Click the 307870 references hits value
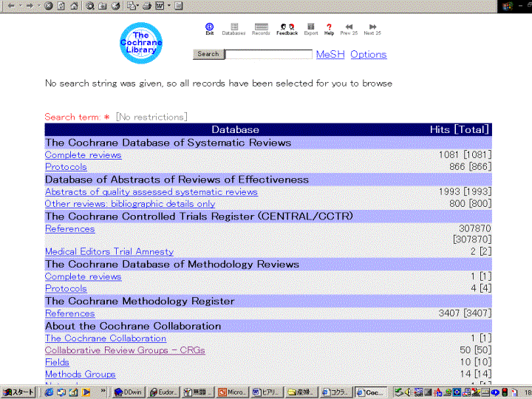 [x=474, y=228]
